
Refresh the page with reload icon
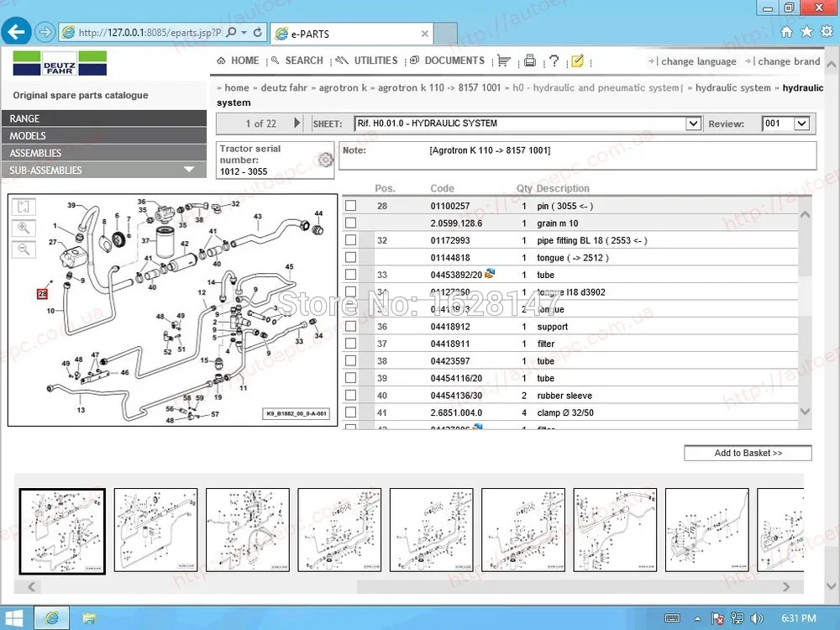tap(258, 32)
